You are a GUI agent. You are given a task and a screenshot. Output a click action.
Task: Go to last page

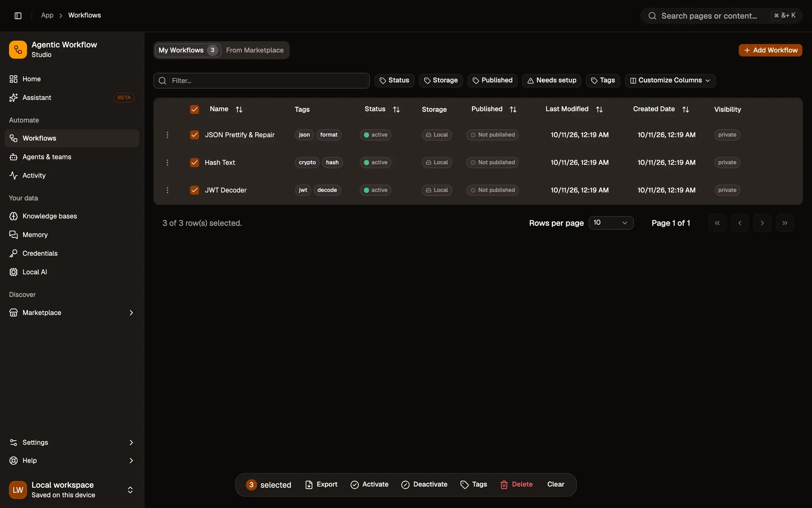click(785, 223)
